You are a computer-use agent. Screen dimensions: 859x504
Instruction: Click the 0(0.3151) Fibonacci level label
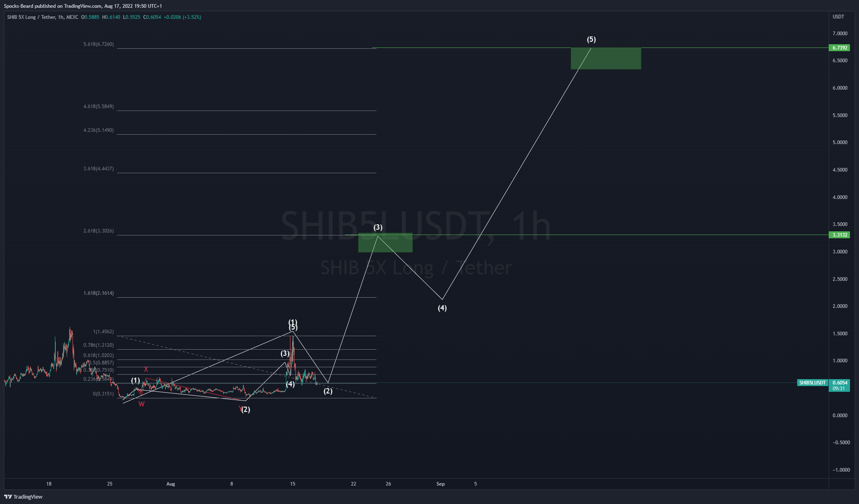(103, 394)
